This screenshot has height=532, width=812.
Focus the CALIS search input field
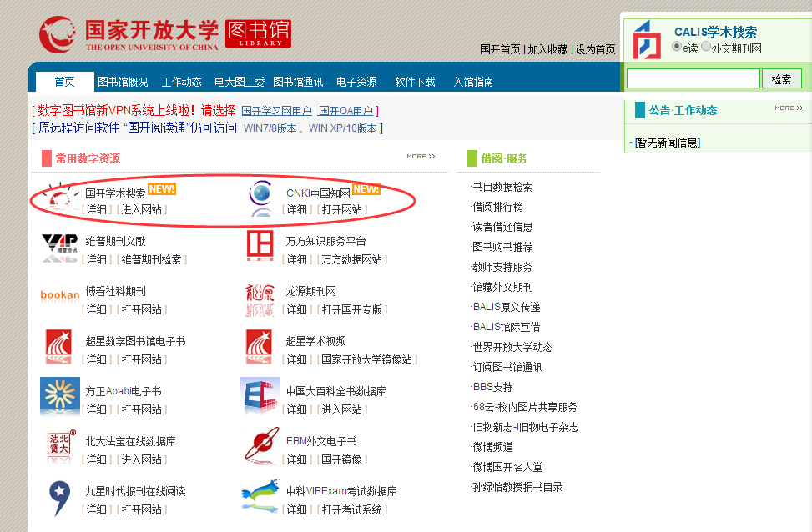[x=693, y=78]
